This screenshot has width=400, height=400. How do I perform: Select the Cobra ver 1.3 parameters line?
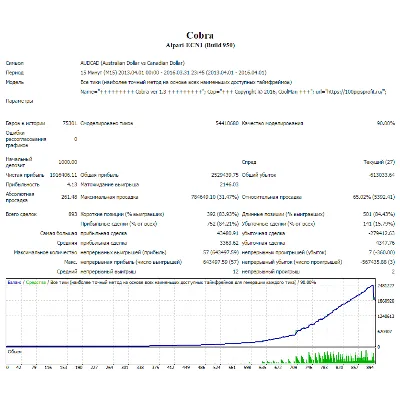point(233,92)
